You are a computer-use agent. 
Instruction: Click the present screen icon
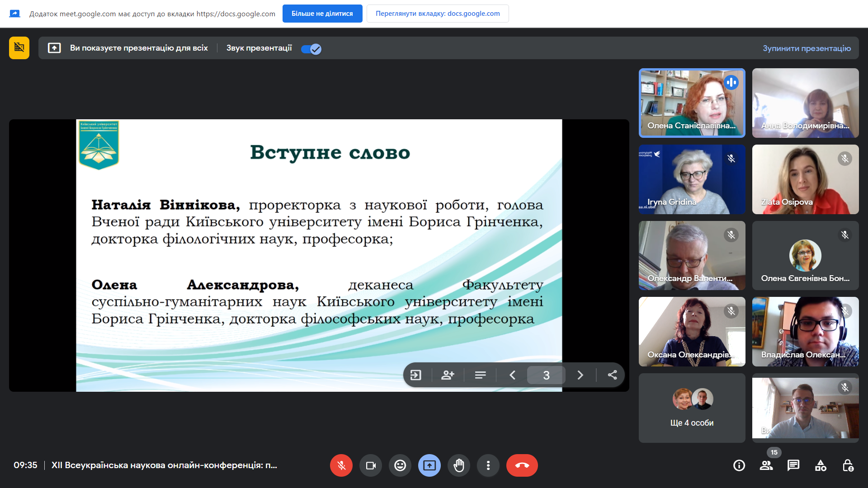[x=429, y=465]
